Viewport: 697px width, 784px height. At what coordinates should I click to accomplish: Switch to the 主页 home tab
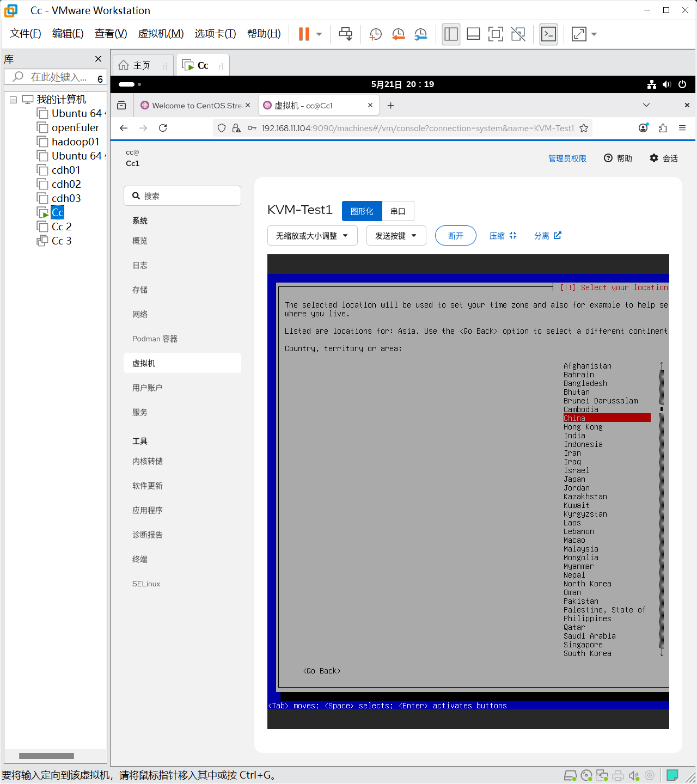[x=142, y=65]
